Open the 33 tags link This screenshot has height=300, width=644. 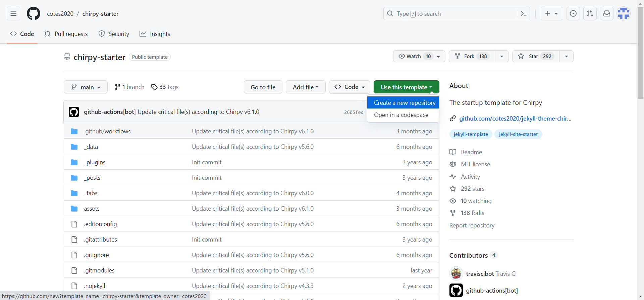165,87
